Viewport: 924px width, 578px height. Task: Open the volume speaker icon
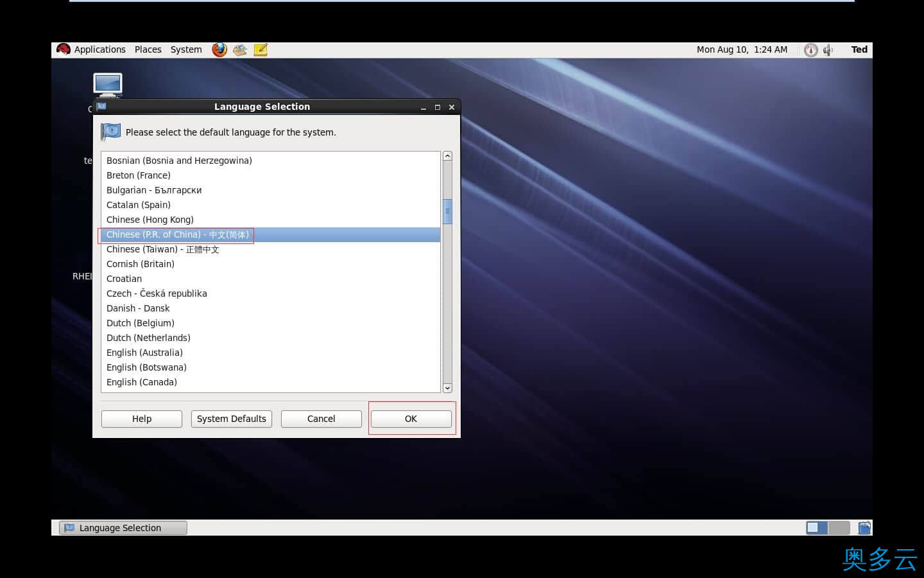click(828, 50)
